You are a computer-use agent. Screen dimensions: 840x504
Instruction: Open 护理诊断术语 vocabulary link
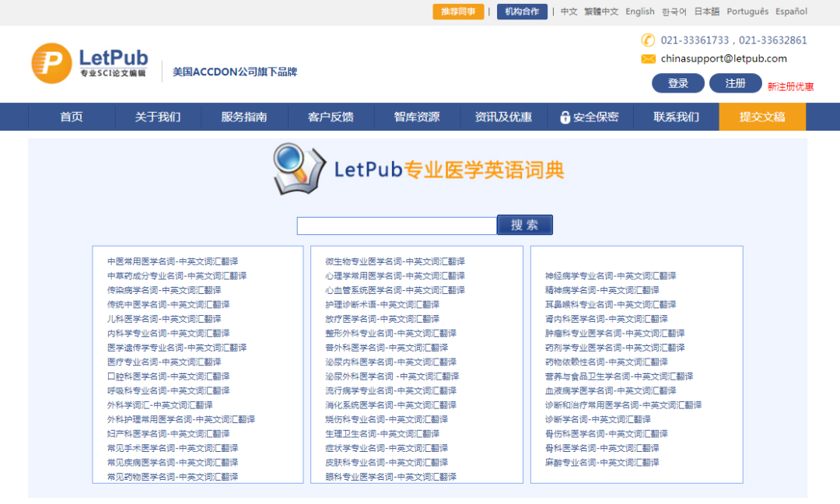(x=382, y=305)
